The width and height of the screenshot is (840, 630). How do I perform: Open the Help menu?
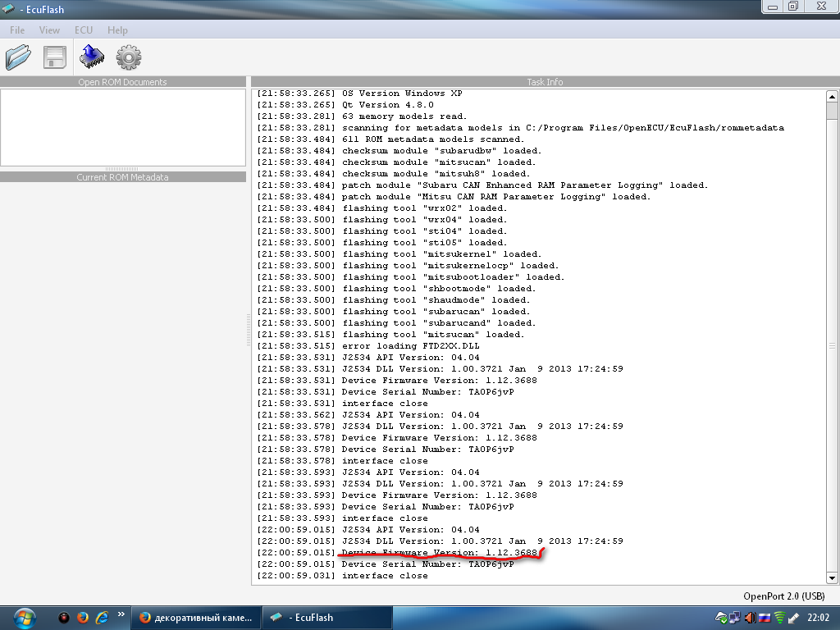pos(117,30)
